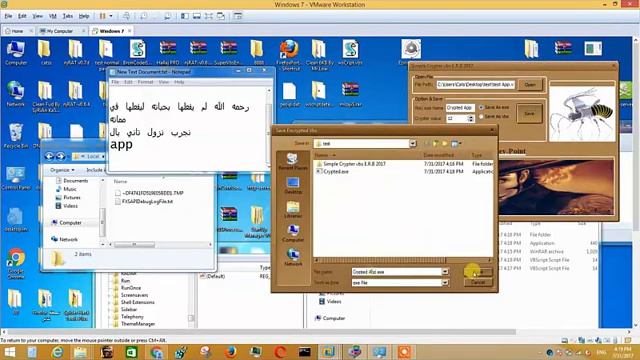Click the Windows Start button on host taskbar
The height and width of the screenshot is (360, 640).
click(9, 352)
